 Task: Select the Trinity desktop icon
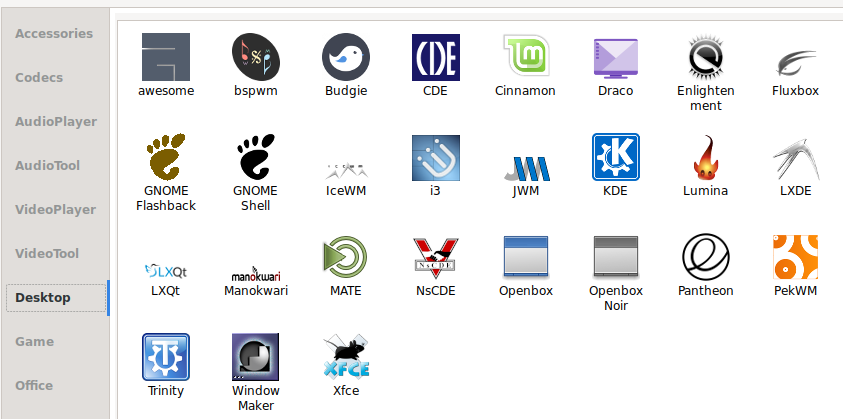(x=166, y=357)
